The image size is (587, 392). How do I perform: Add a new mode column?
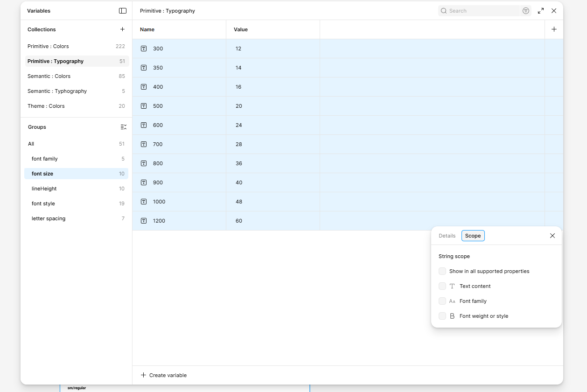coord(554,29)
